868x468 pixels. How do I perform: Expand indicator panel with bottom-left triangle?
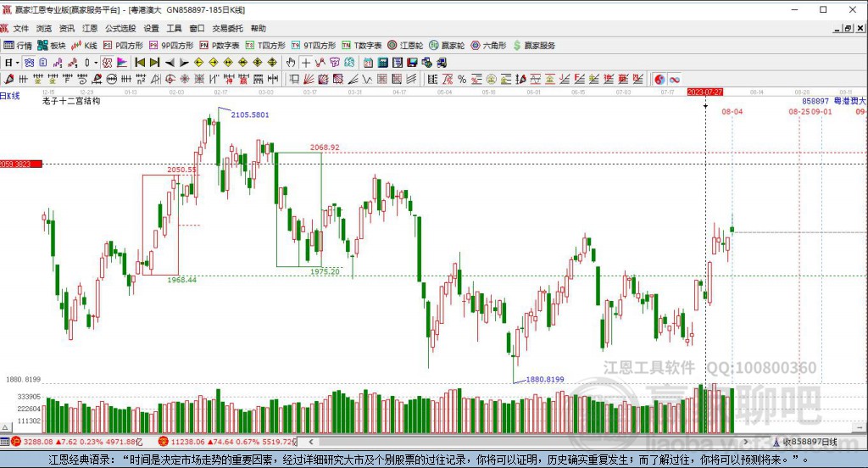[x=5, y=427]
